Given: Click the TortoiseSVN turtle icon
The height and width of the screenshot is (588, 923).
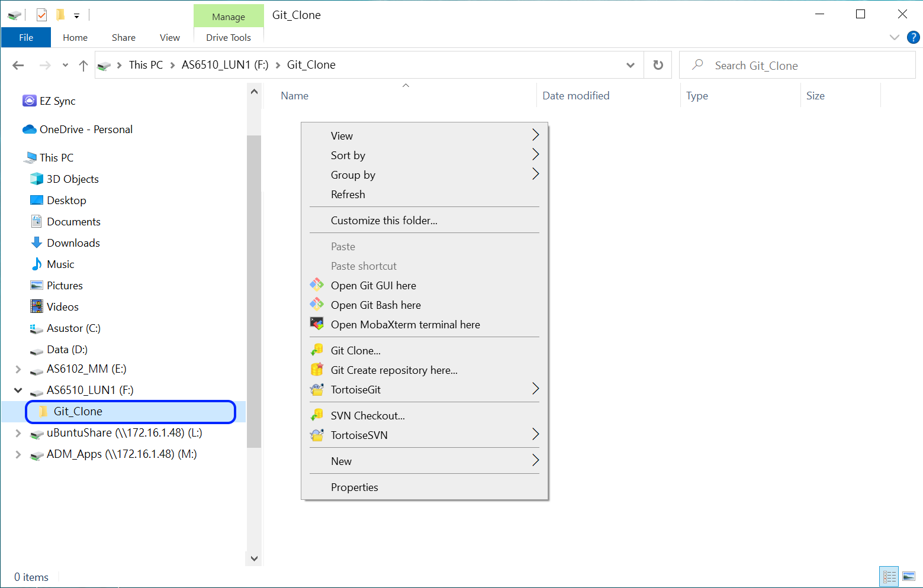Looking at the screenshot, I should coord(317,435).
